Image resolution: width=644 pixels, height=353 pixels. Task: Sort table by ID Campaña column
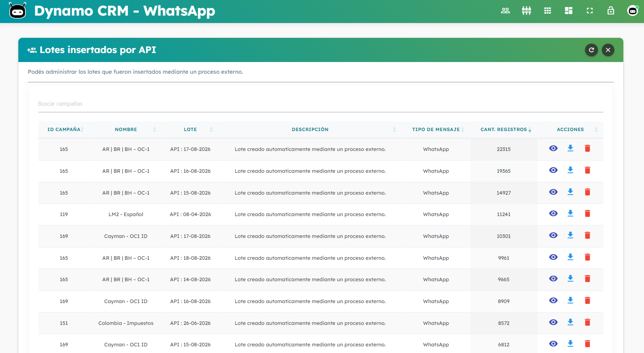[64, 129]
